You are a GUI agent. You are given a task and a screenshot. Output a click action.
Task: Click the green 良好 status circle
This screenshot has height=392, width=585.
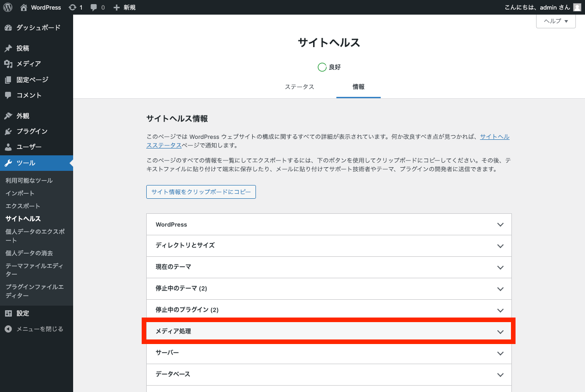coord(322,67)
